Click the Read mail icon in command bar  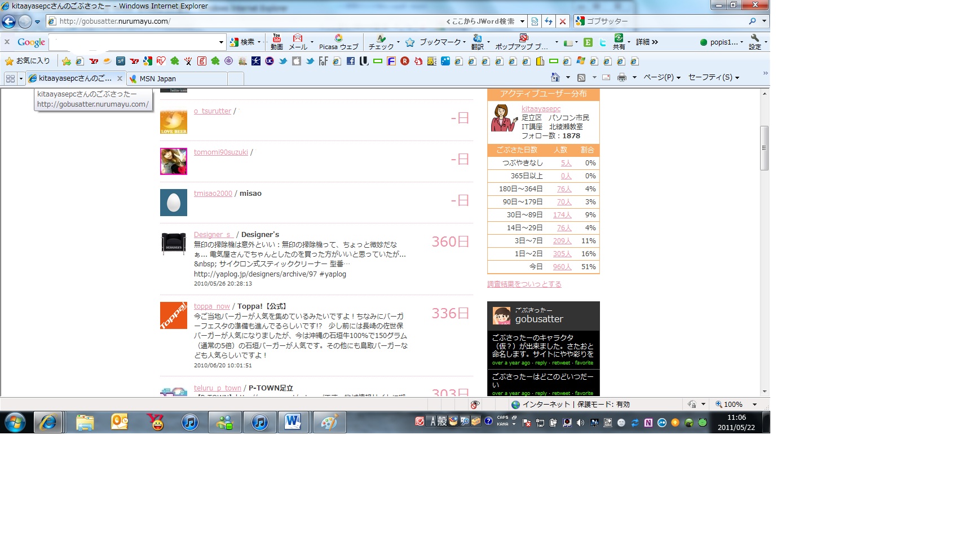point(606,77)
